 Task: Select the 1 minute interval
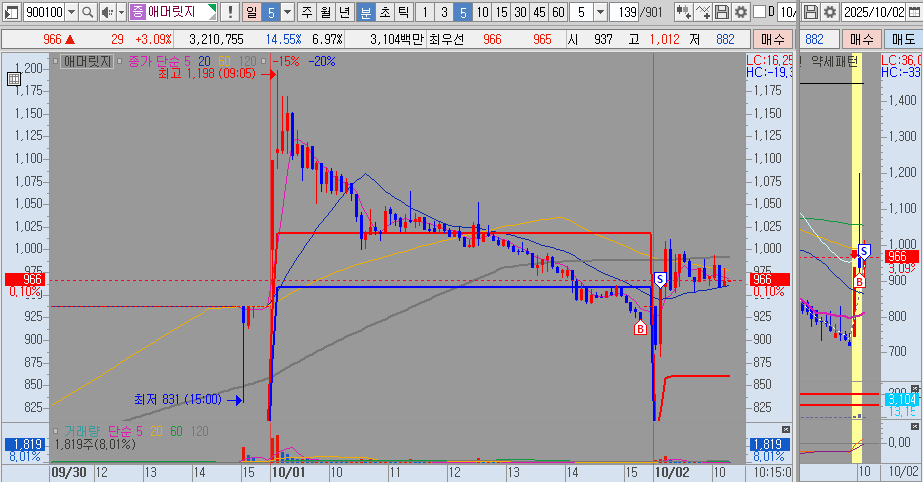click(x=425, y=12)
